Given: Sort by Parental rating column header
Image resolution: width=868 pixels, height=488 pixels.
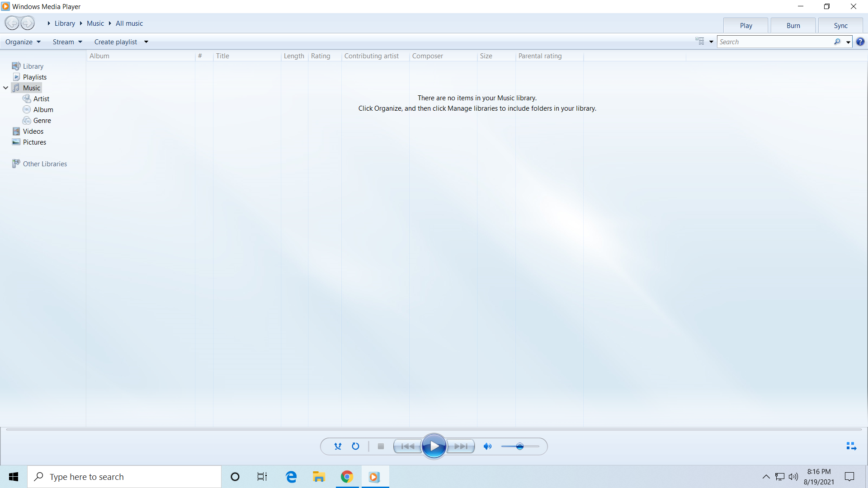Looking at the screenshot, I should coord(549,56).
